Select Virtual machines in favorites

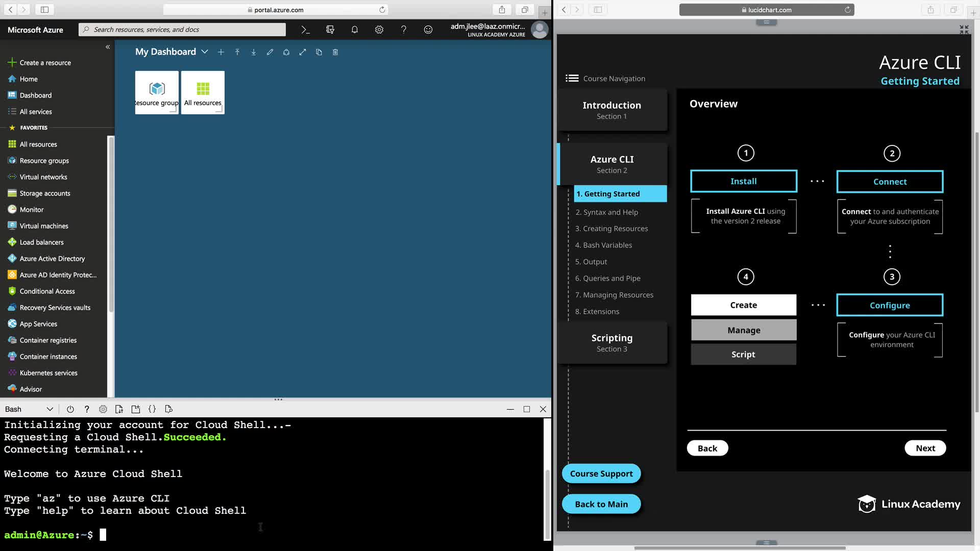44,226
